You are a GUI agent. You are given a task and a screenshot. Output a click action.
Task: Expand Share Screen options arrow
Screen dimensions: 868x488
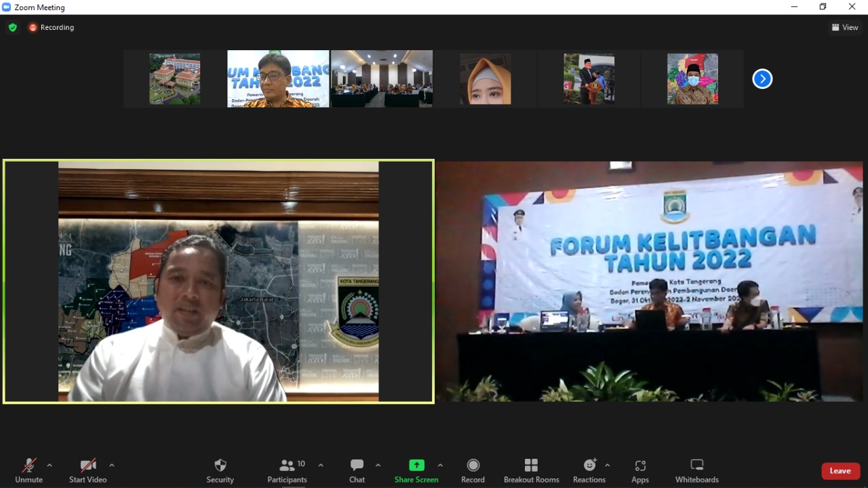440,466
